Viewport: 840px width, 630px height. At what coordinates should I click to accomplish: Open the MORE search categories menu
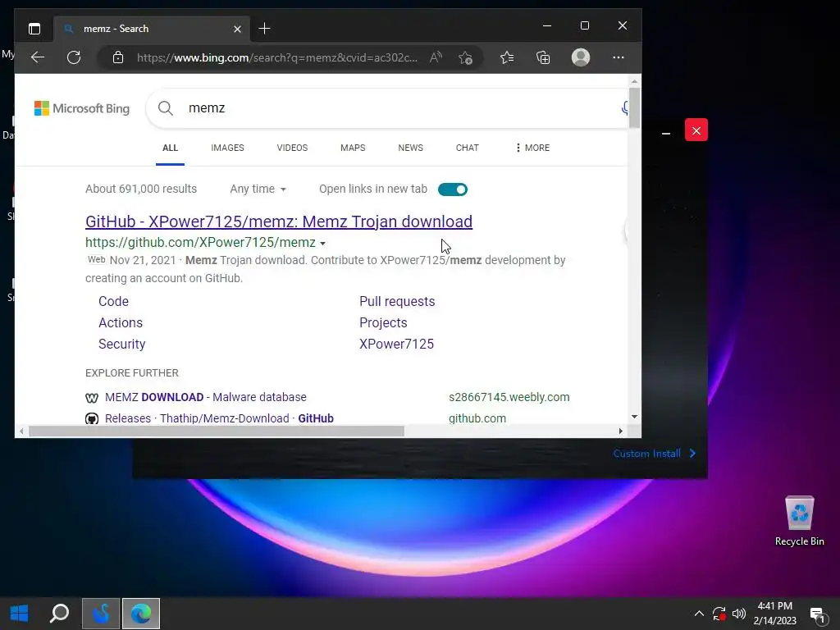(x=532, y=148)
